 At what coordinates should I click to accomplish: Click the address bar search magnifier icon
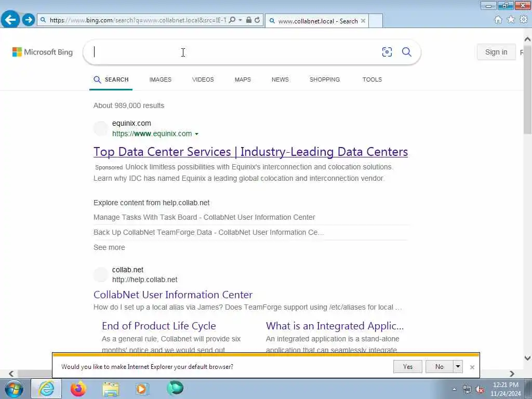click(x=232, y=20)
